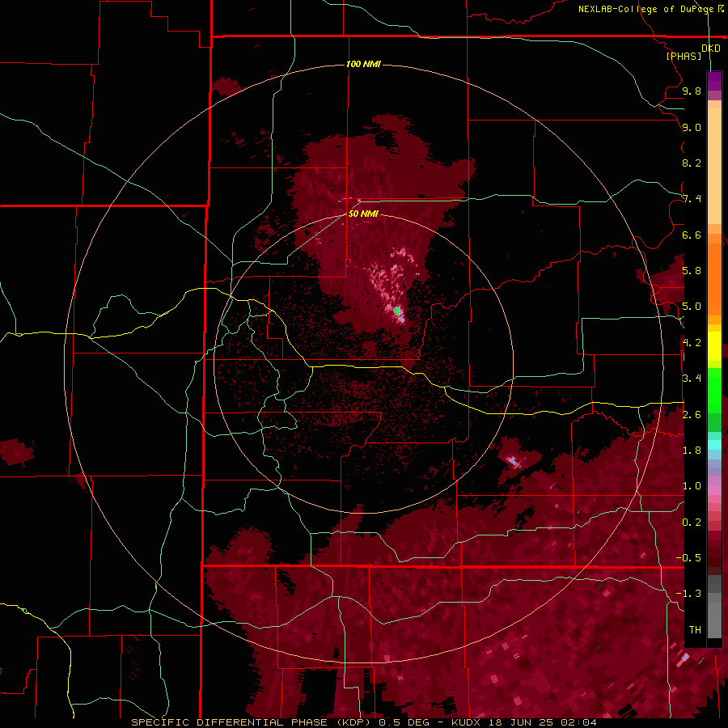Click the TH threshold label on scale
The image size is (728, 728).
695,629
